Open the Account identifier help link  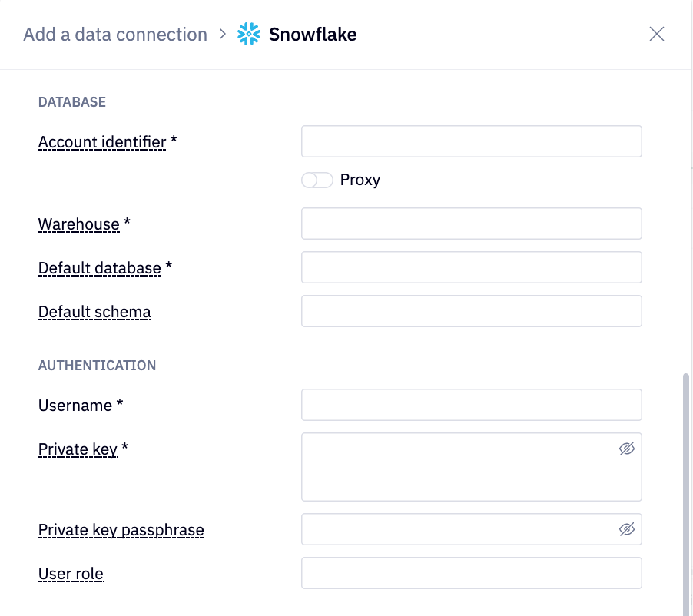coord(102,141)
